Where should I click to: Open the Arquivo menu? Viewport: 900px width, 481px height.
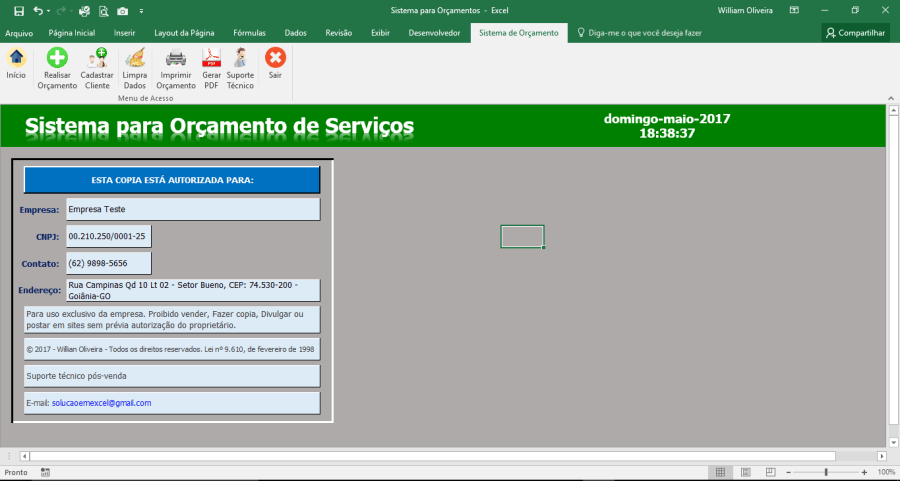coord(19,33)
